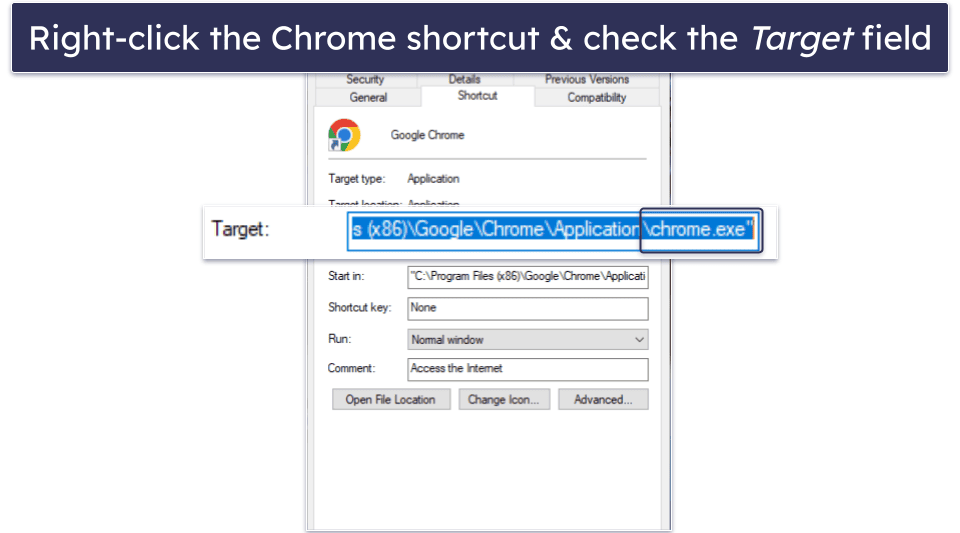Click the Google Chrome shortcut icon
The height and width of the screenshot is (533, 960).
(344, 135)
